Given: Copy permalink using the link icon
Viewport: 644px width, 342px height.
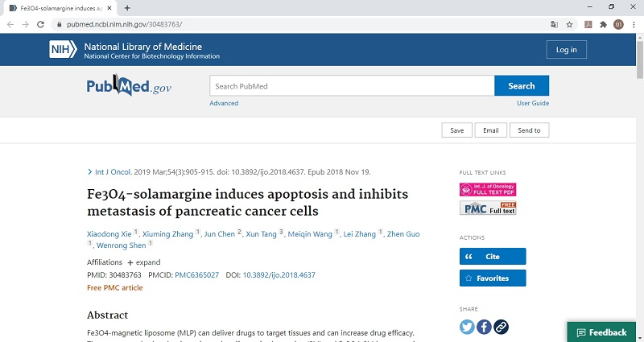Looking at the screenshot, I should click(501, 326).
